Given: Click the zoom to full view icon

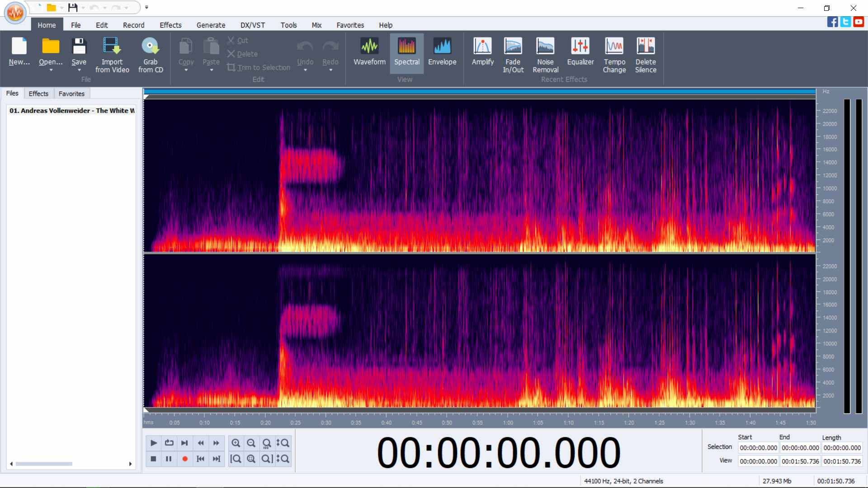Looking at the screenshot, I should click(x=251, y=459).
